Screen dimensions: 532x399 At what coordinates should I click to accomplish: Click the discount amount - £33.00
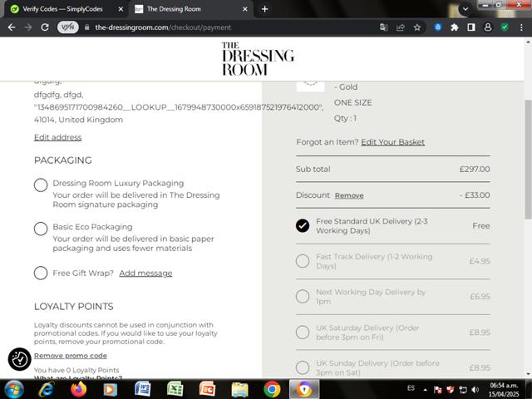tap(475, 195)
